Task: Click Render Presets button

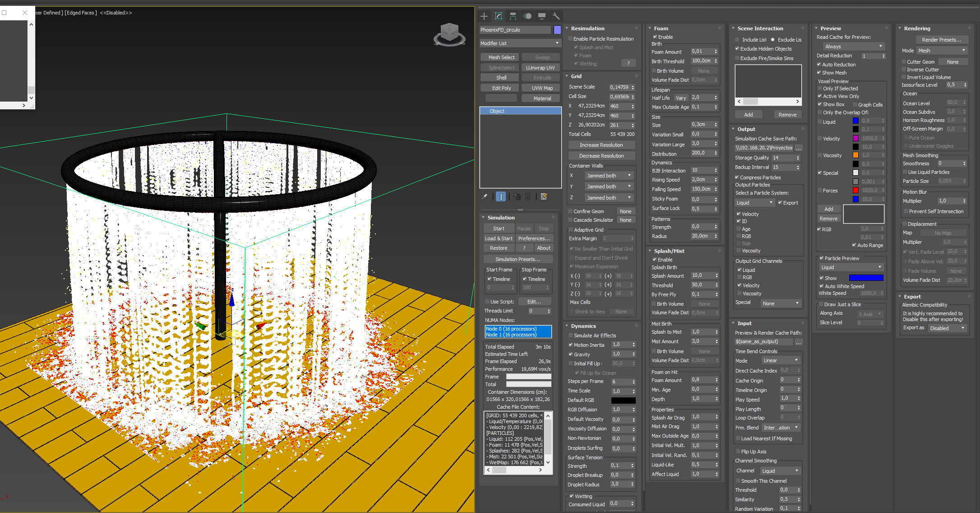Action: [x=941, y=40]
